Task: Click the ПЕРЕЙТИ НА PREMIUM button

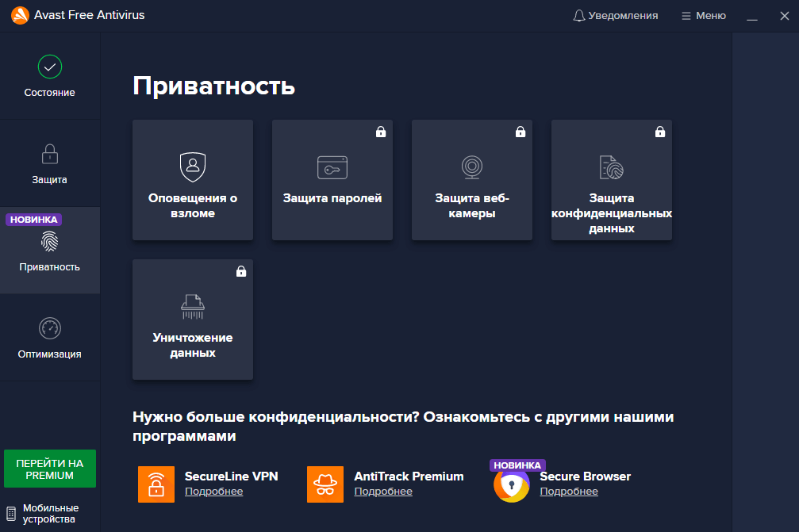Action: point(50,469)
